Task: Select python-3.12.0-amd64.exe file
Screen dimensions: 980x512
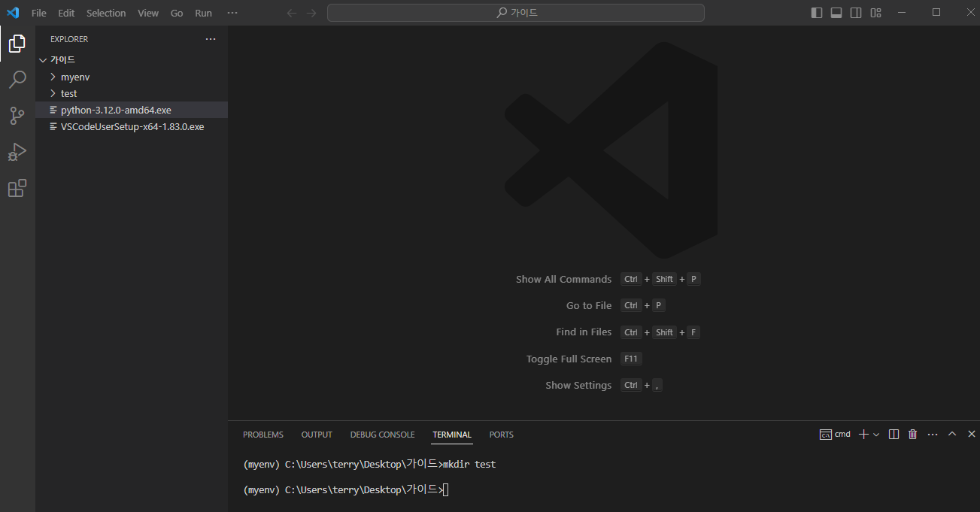Action: pyautogui.click(x=132, y=110)
